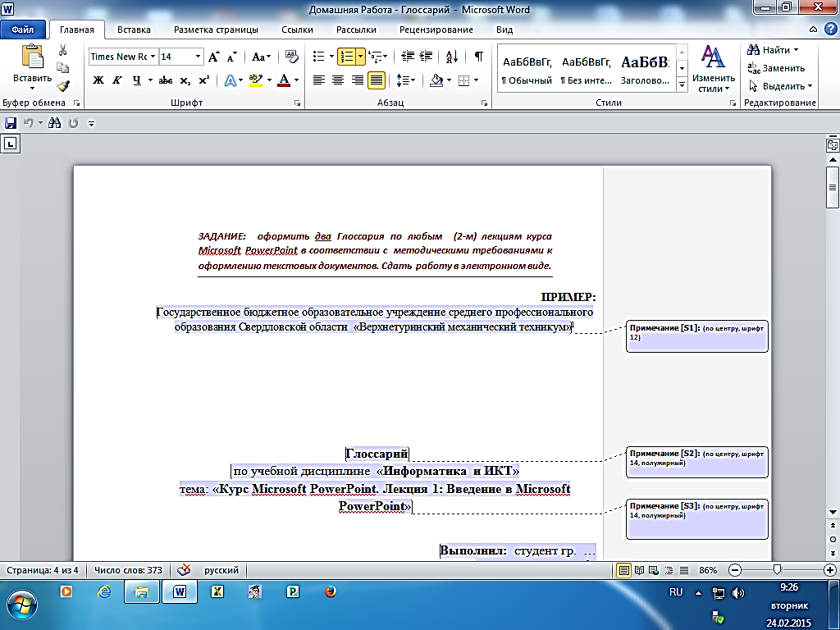Image resolution: width=840 pixels, height=630 pixels.
Task: Click the Redo icon in quick access toolbar
Action: pos(73,123)
